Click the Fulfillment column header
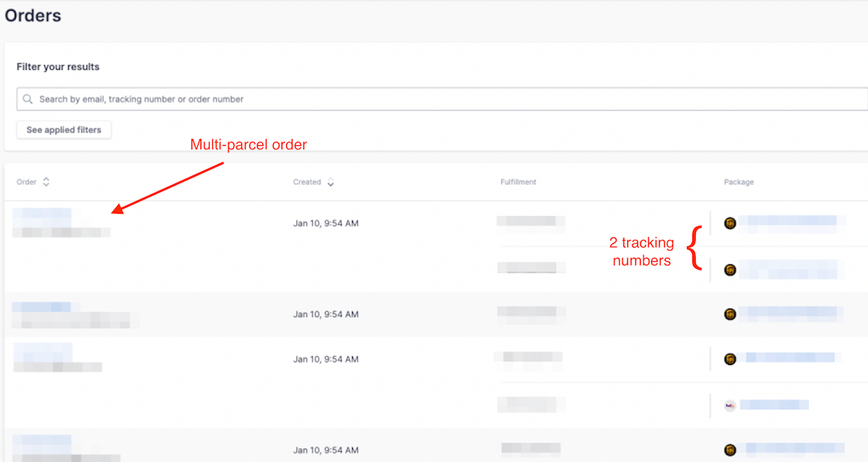 (518, 182)
